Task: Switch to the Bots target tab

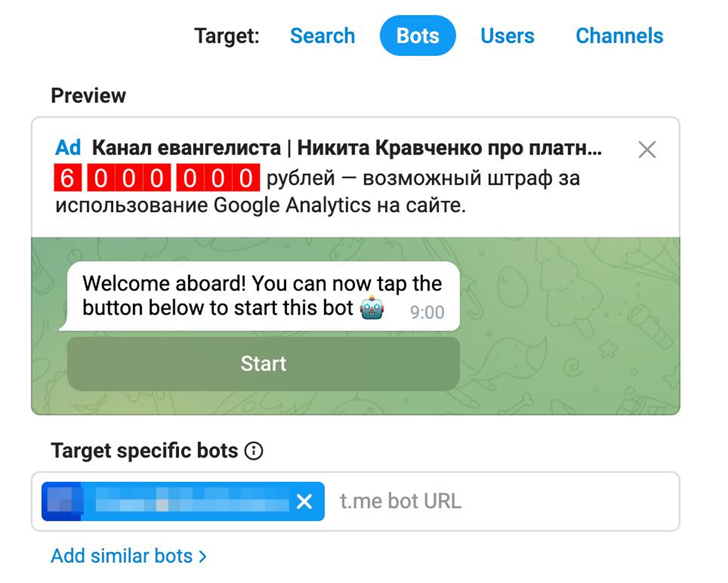Action: [x=418, y=35]
